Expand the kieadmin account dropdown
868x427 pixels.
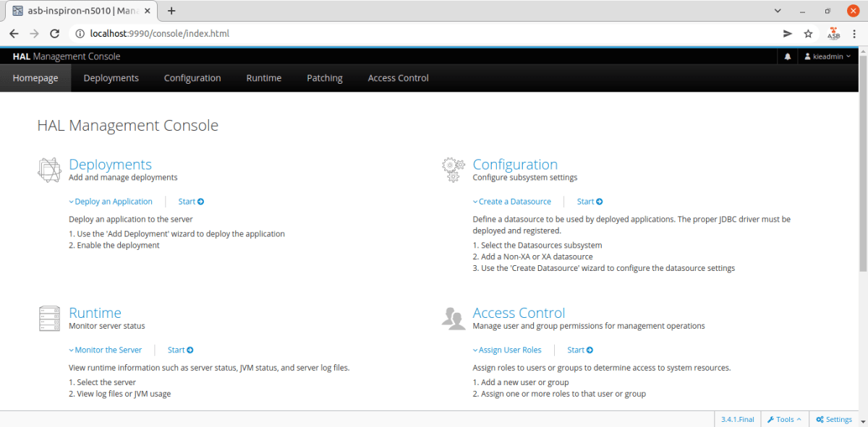[827, 56]
